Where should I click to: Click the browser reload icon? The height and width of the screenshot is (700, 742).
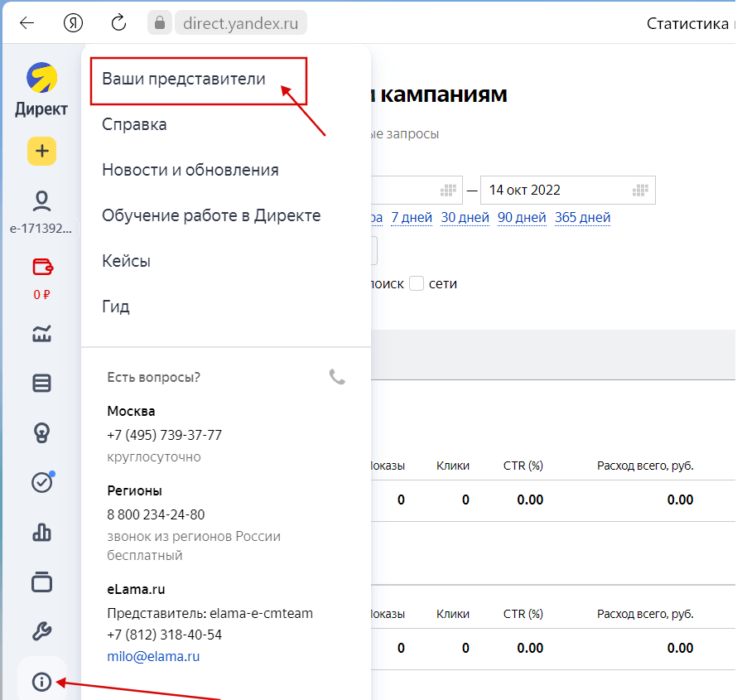(118, 22)
